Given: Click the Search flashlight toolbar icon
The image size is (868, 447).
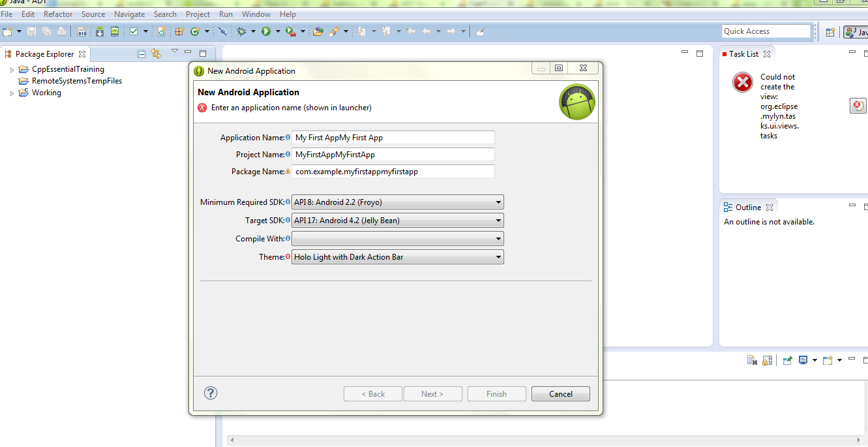Looking at the screenshot, I should [334, 31].
